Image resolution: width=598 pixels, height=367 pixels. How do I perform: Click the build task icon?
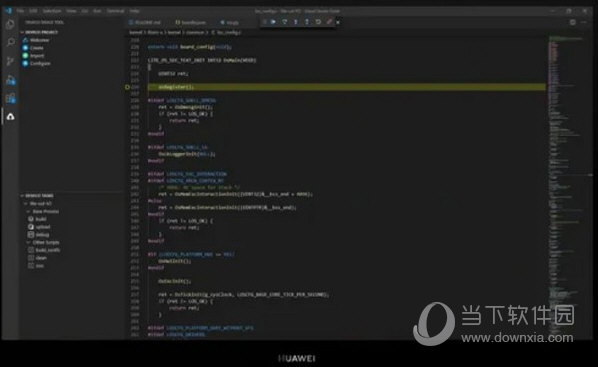coord(31,219)
